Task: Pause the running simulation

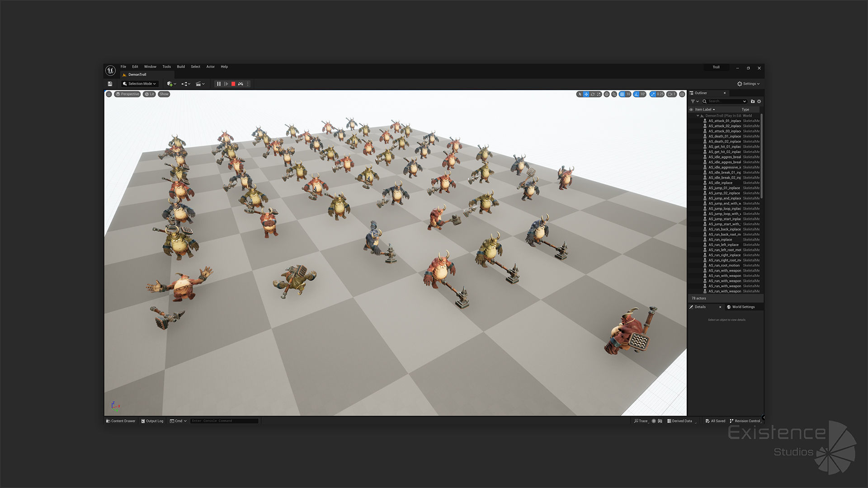Action: [x=219, y=84]
